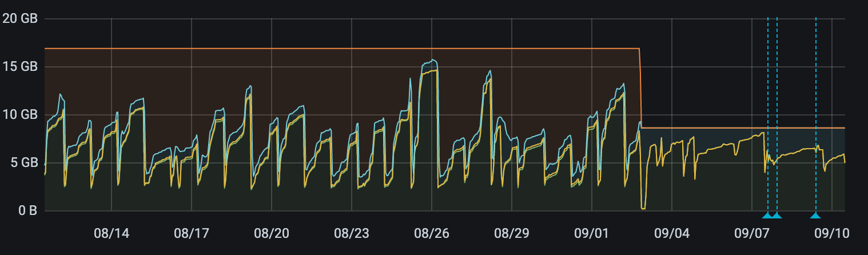Select the 08/29 date label
Image resolution: width=868 pixels, height=255 pixels.
click(511, 233)
